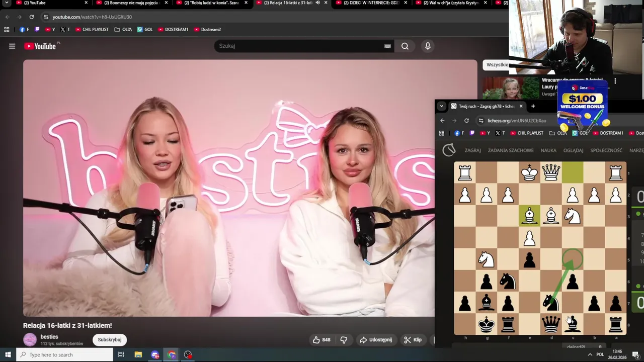This screenshot has height=362, width=644.
Task: Open the Twitch bookmark in the lichess window
Action: [x=472, y=133]
